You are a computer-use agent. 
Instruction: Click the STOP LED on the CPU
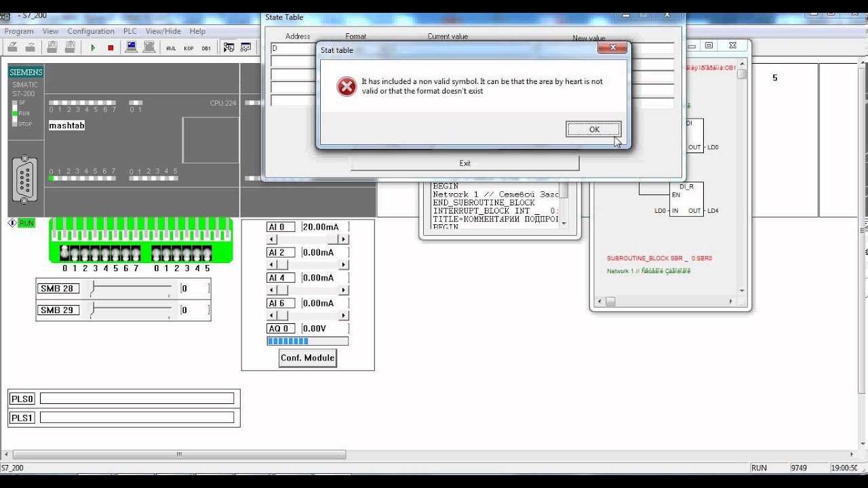click(x=15, y=124)
